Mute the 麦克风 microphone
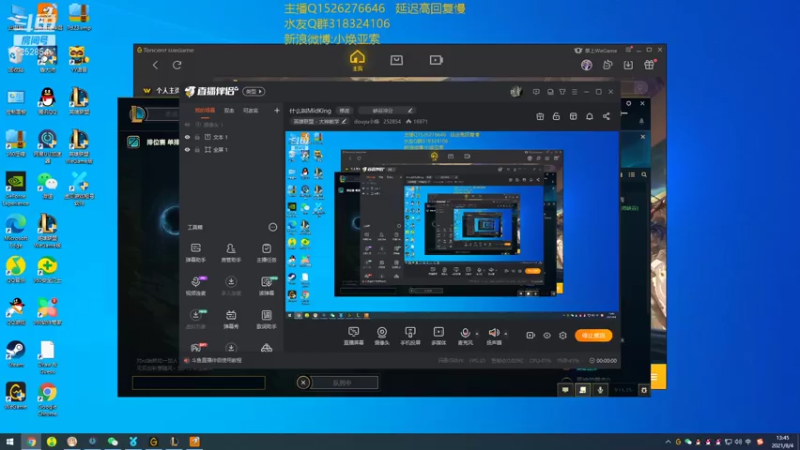 pyautogui.click(x=465, y=336)
